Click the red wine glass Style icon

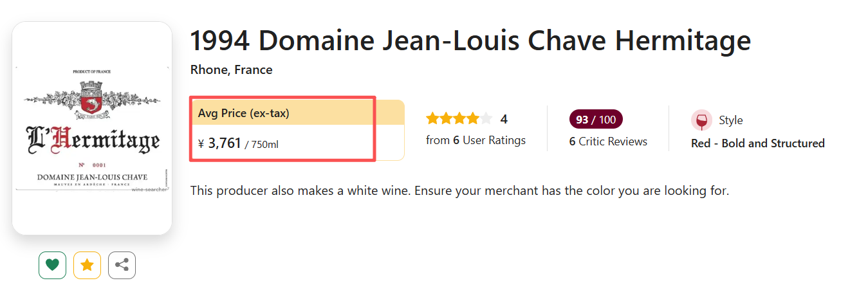point(701,120)
